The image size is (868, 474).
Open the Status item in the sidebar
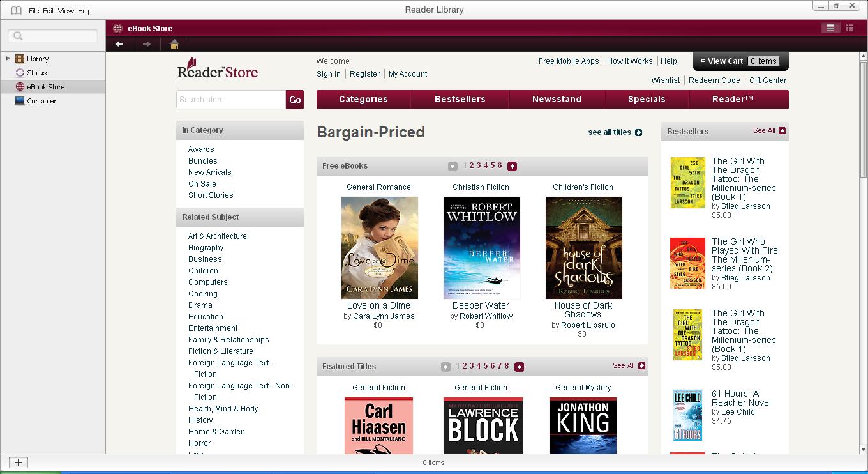coord(36,73)
